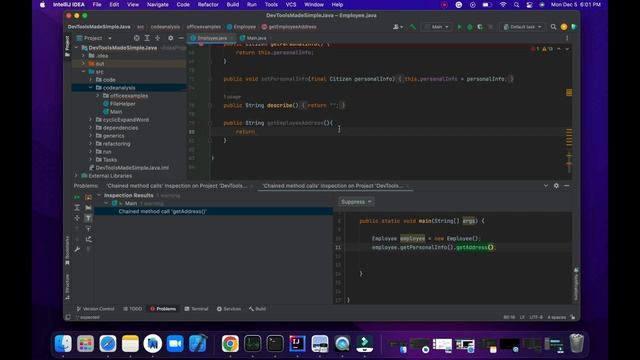Open the Default task dropdown

[522, 27]
